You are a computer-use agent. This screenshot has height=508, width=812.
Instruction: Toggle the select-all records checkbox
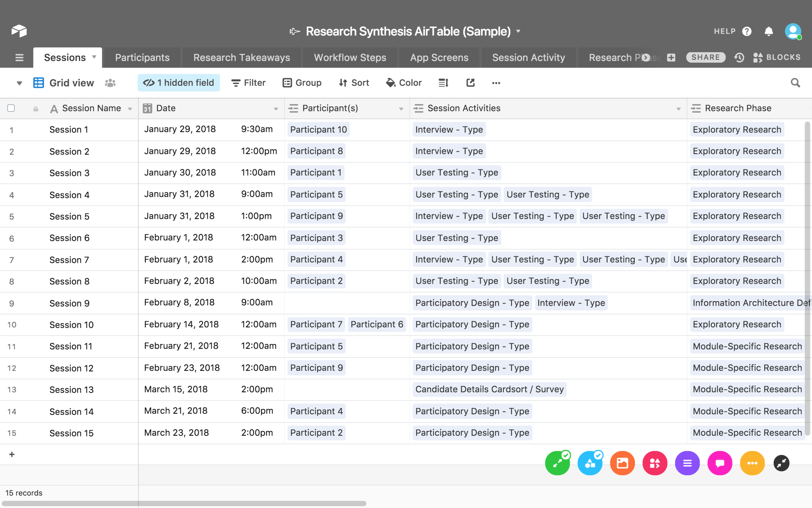coord(11,108)
